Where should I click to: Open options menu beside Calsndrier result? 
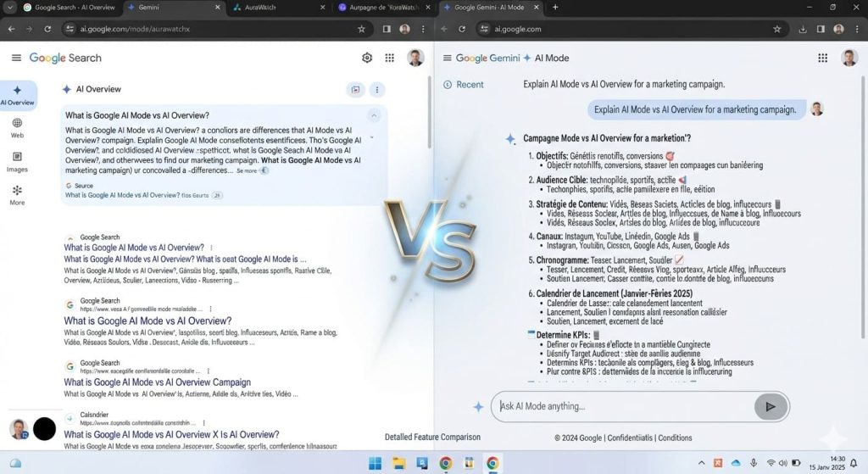204,422
